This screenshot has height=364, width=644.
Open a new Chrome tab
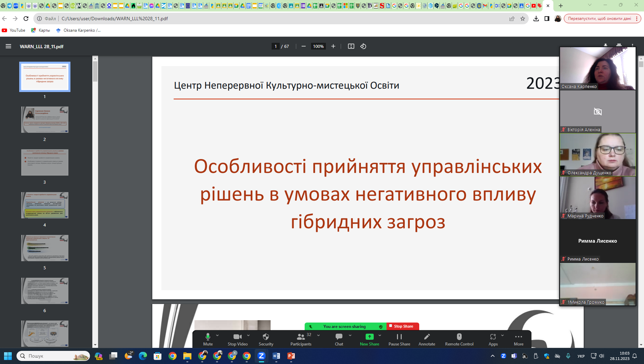pos(561,6)
